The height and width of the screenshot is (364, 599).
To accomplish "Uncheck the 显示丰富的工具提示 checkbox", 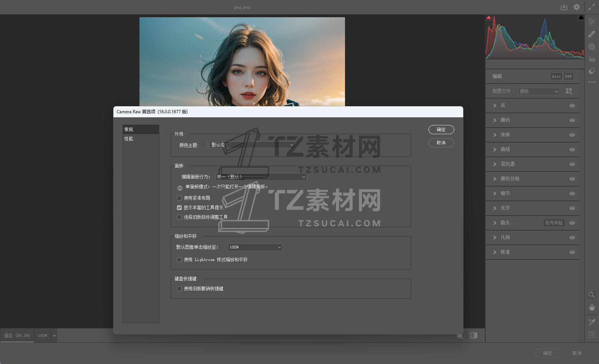I will 179,207.
